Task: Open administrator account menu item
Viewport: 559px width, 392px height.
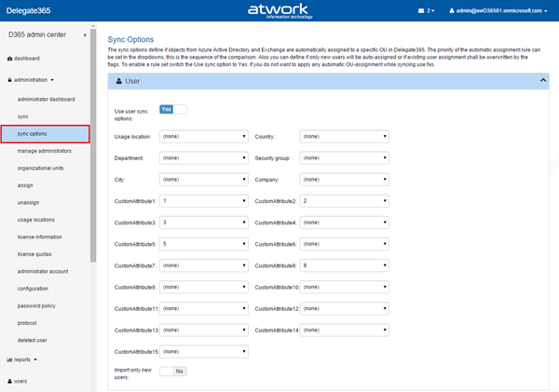Action: point(43,271)
